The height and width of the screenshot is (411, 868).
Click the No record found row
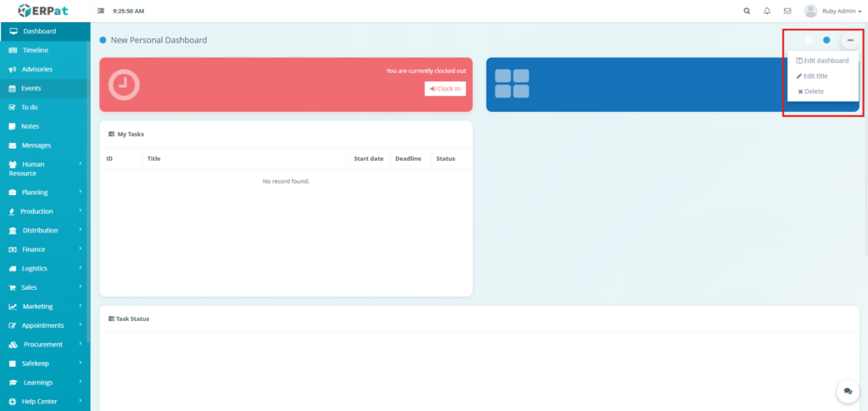[x=286, y=181]
